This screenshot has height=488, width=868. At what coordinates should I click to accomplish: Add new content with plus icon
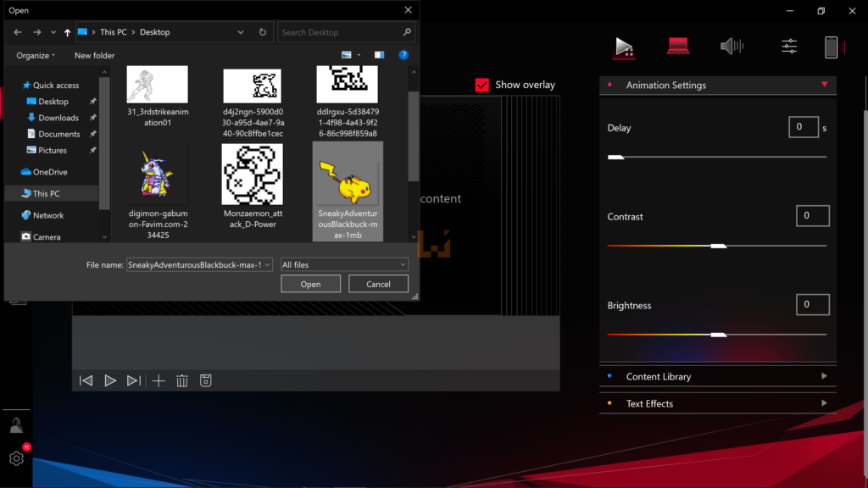[159, 380]
